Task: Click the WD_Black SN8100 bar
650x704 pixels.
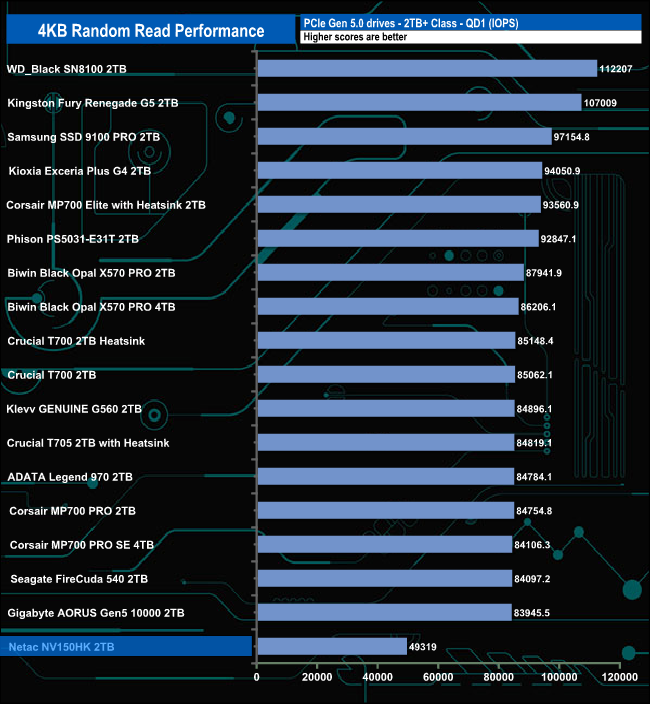Action: click(427, 69)
